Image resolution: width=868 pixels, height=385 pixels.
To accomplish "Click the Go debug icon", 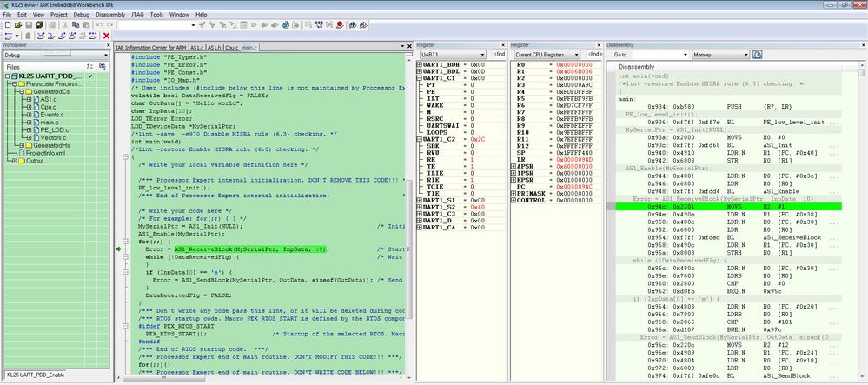I will (92, 36).
